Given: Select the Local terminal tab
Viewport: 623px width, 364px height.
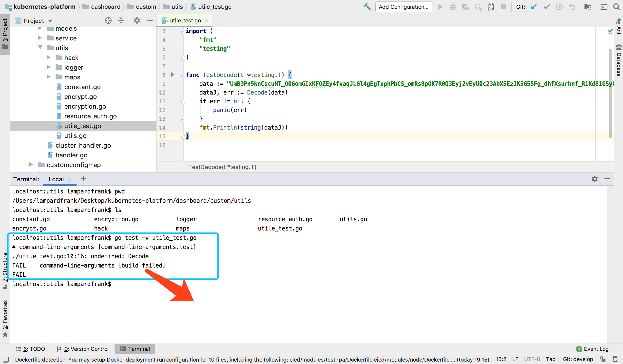Looking at the screenshot, I should [x=56, y=179].
